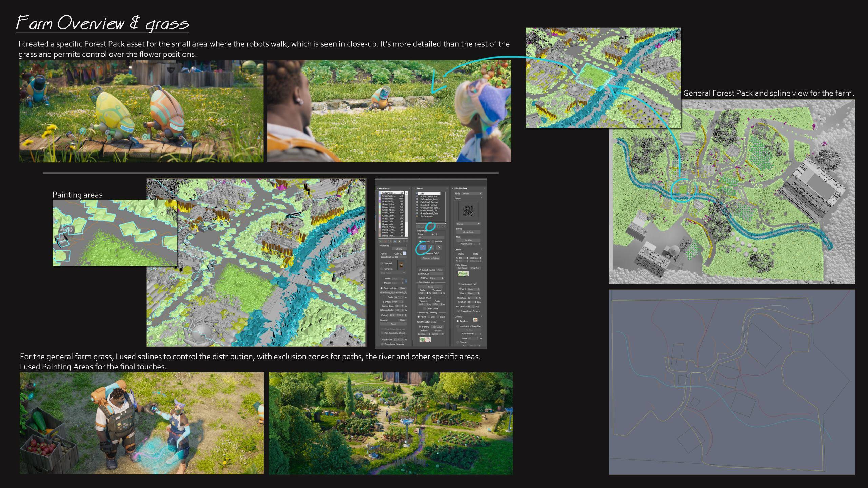Toggle Draw Gizmo Corners checkbox

(x=458, y=311)
